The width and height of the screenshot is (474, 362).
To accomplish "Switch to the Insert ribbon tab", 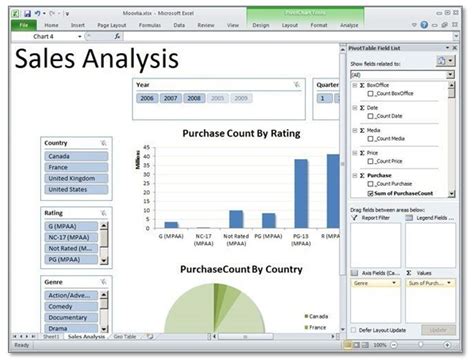I will coord(78,25).
